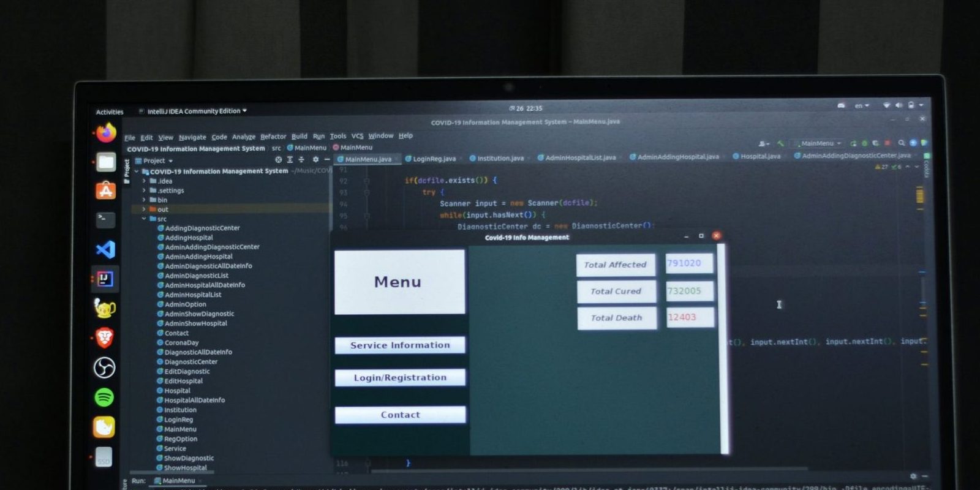Switch to the LoginReg.java editor tab
980x490 pixels.
pyautogui.click(x=434, y=159)
